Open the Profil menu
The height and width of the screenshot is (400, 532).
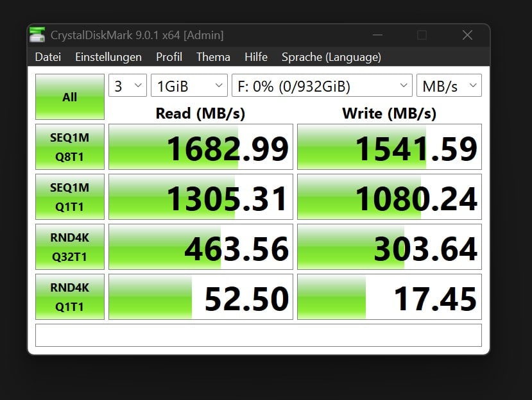click(x=169, y=57)
